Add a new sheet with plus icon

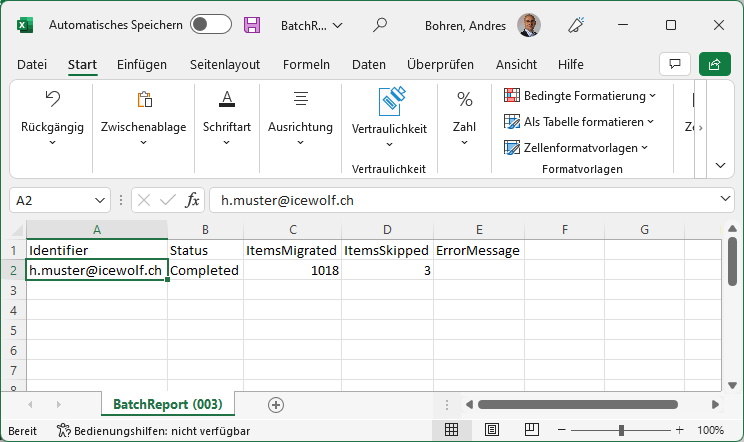[x=276, y=405]
